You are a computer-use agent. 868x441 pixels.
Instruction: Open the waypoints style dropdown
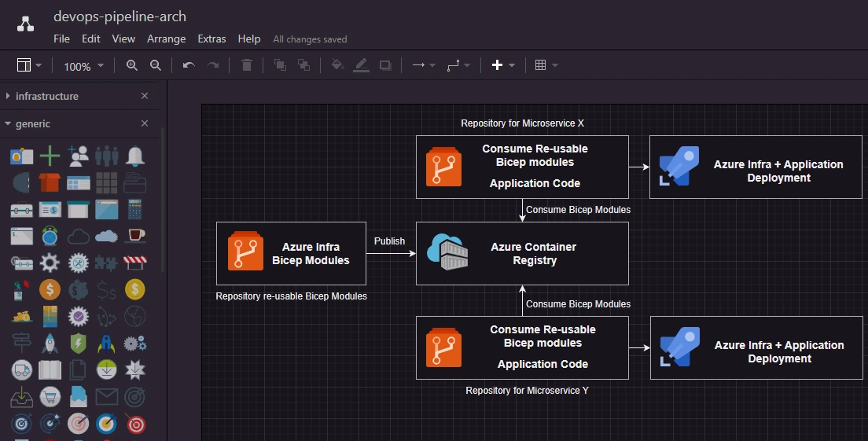pos(458,65)
